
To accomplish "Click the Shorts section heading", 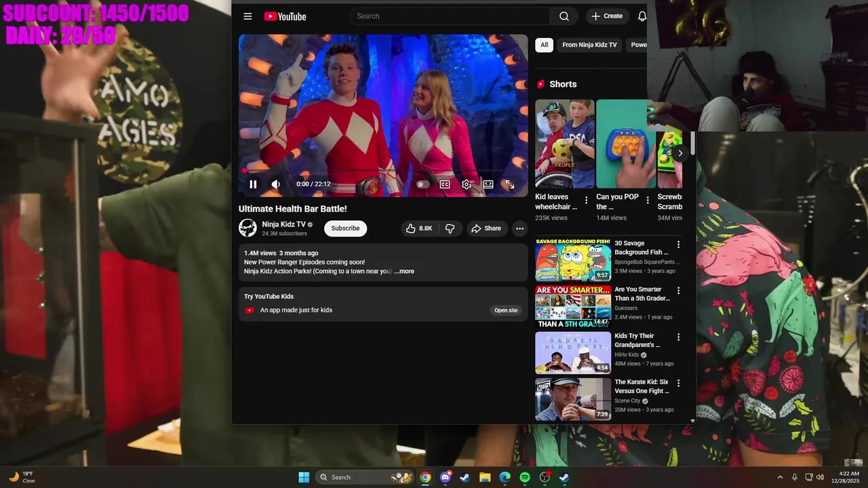I will coord(563,84).
